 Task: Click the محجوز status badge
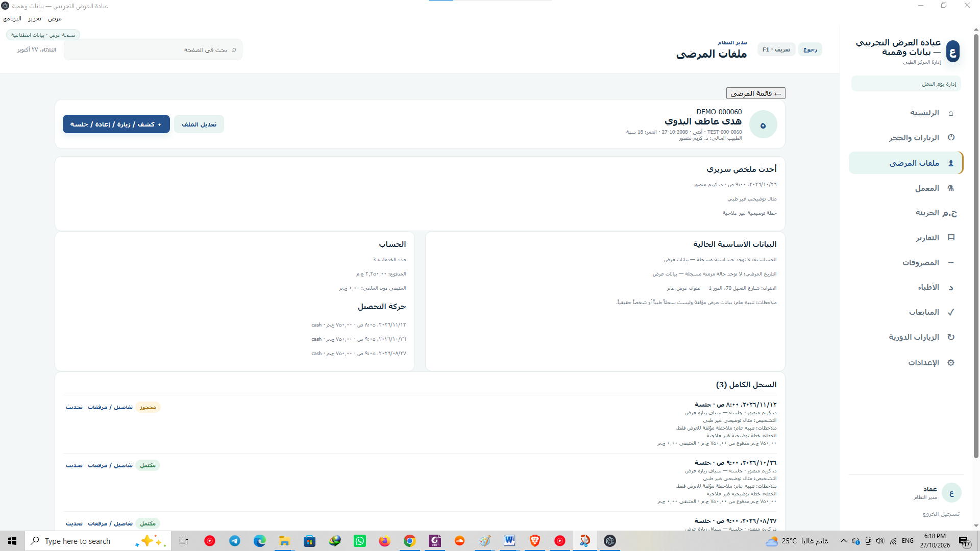[x=148, y=407]
